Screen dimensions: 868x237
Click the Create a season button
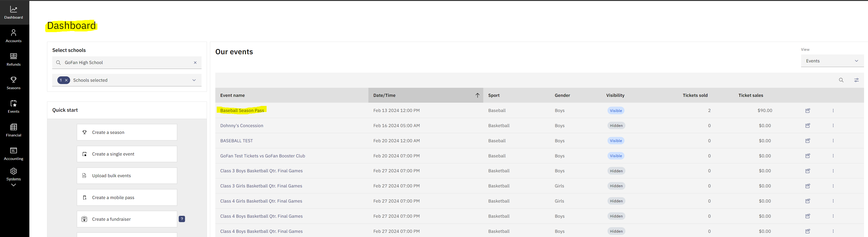tap(127, 132)
